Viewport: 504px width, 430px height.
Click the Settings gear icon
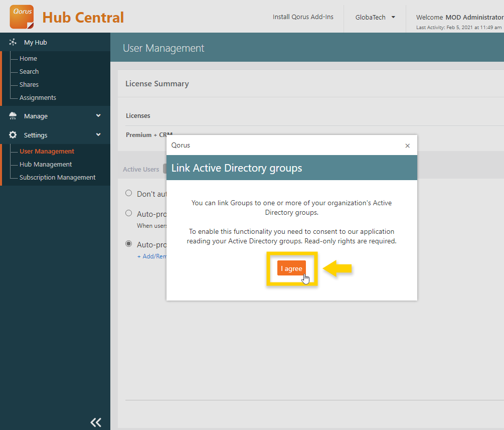[x=13, y=135]
